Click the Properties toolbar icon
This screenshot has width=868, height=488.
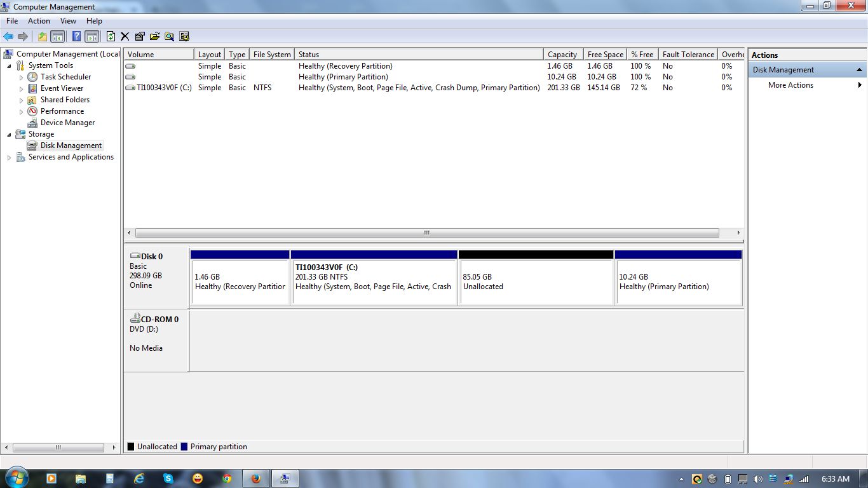140,37
